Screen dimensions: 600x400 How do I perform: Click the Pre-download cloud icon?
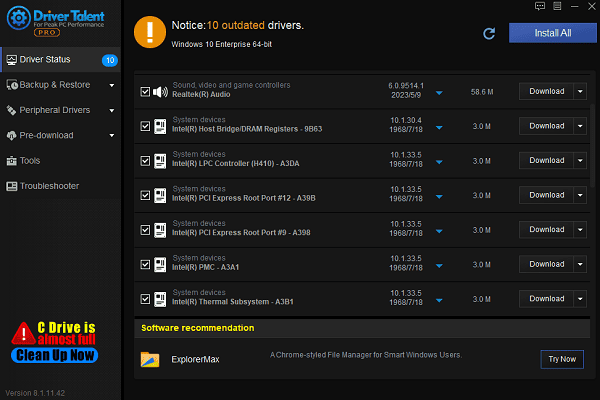11,136
